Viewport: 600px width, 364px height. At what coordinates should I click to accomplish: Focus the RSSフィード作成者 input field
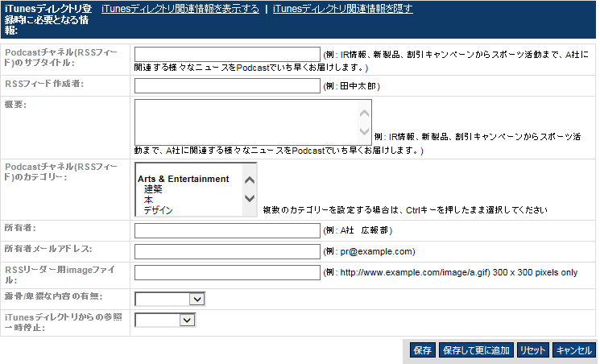click(227, 85)
